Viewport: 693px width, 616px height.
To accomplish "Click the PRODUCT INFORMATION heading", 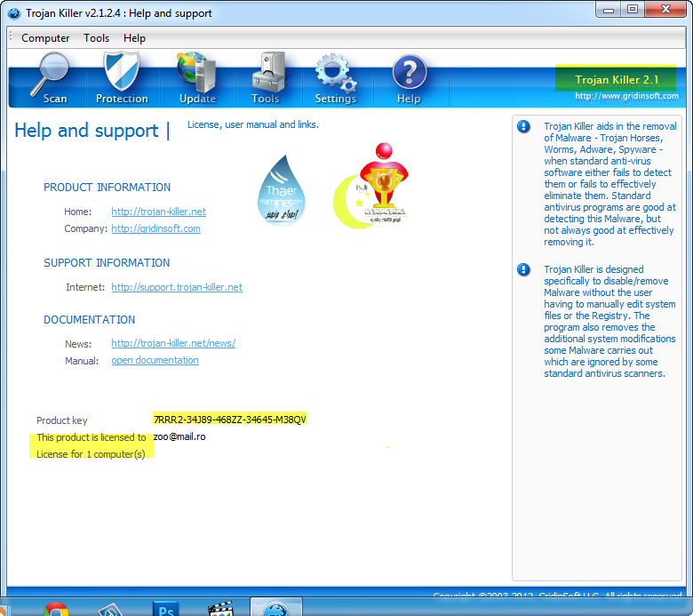I will tap(107, 188).
